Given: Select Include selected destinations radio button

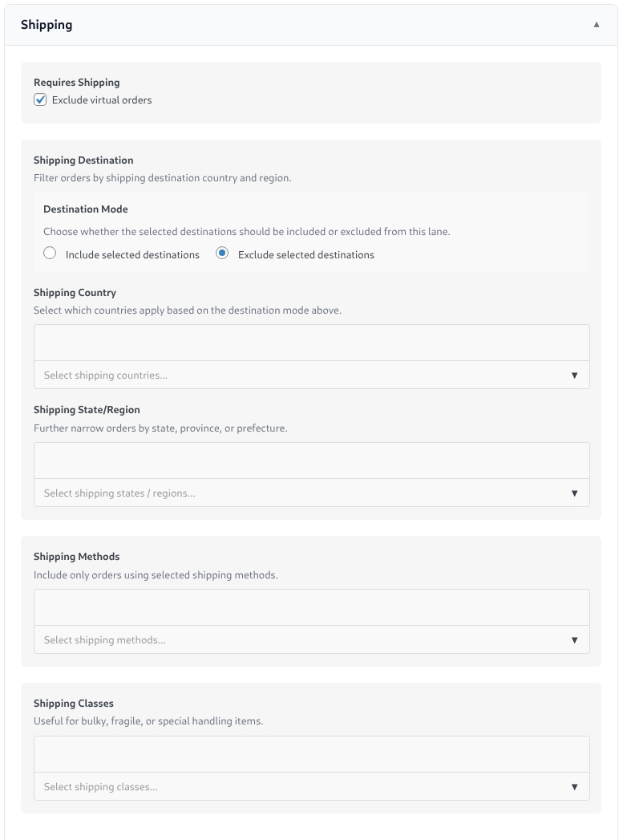Looking at the screenshot, I should click(50, 254).
